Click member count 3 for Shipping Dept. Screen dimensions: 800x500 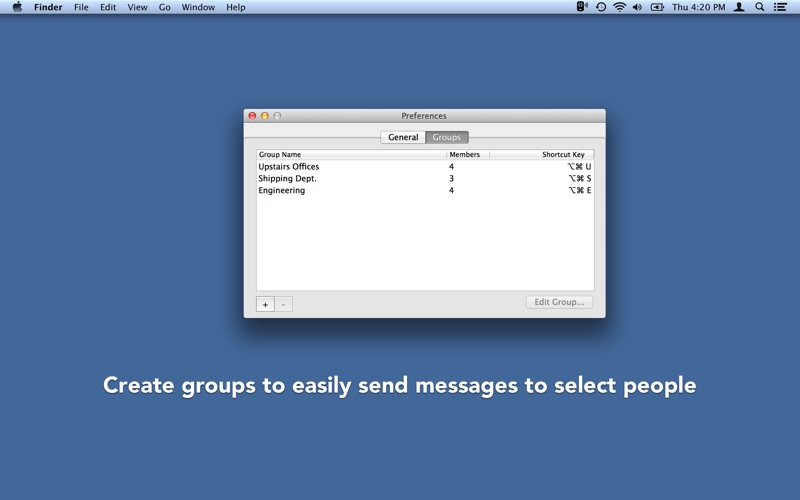[451, 179]
